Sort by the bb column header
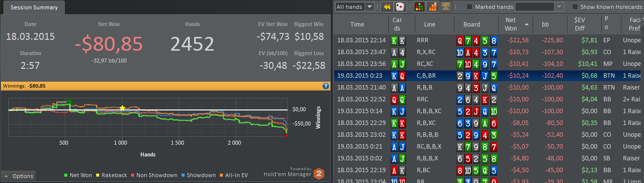The width and height of the screenshot is (644, 183). tap(545, 24)
